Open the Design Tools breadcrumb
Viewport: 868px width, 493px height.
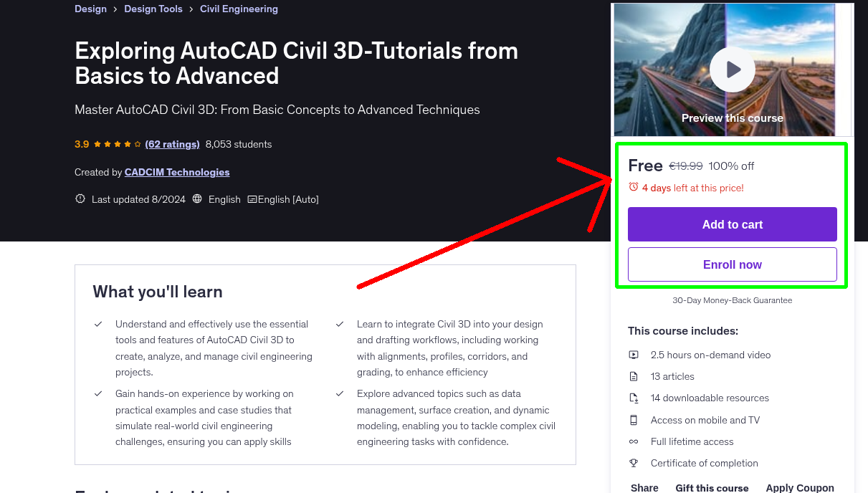click(x=153, y=9)
